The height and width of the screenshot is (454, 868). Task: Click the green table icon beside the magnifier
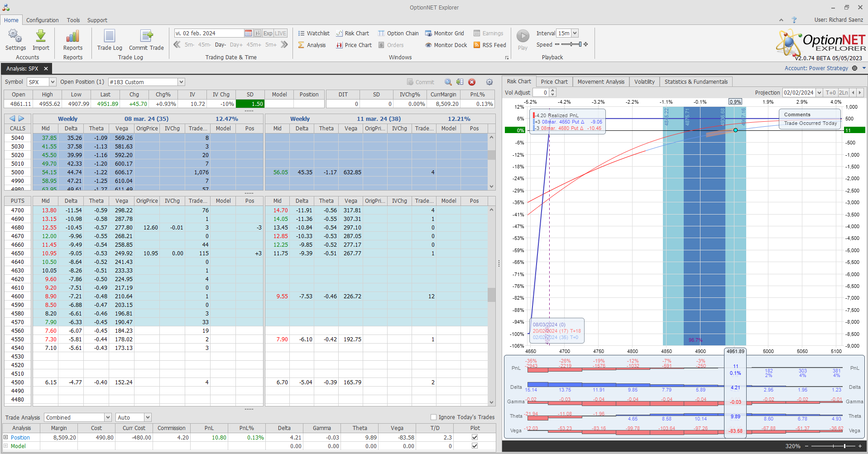tap(460, 82)
